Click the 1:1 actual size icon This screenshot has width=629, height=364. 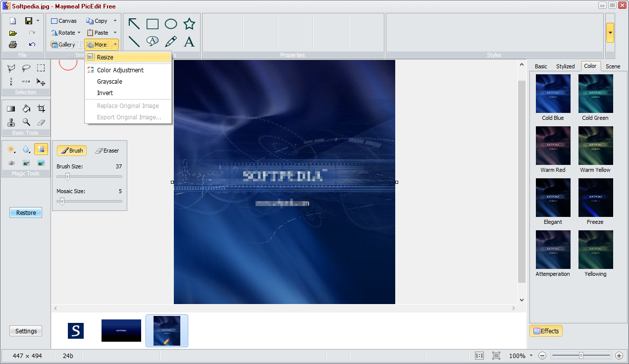tap(479, 356)
